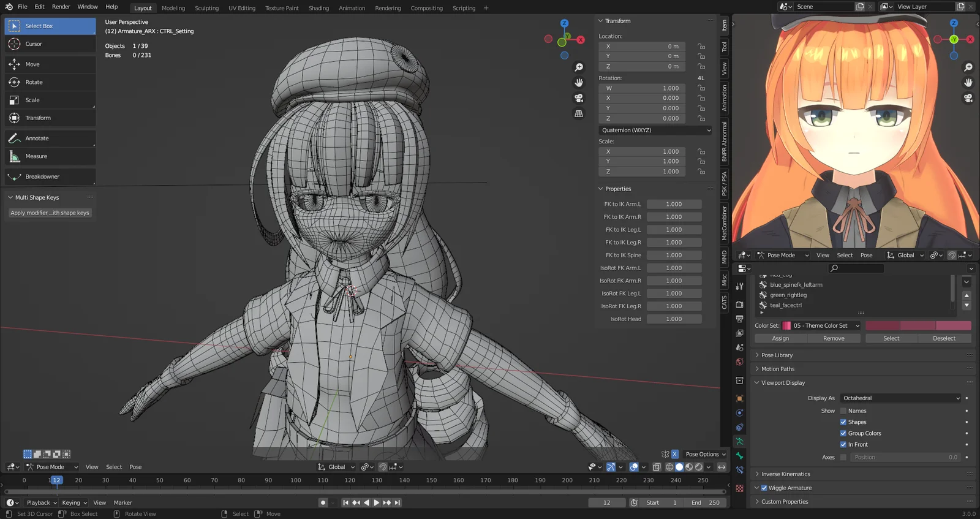The image size is (980, 519).
Task: Uncheck the Group Colors checkbox
Action: [843, 433]
